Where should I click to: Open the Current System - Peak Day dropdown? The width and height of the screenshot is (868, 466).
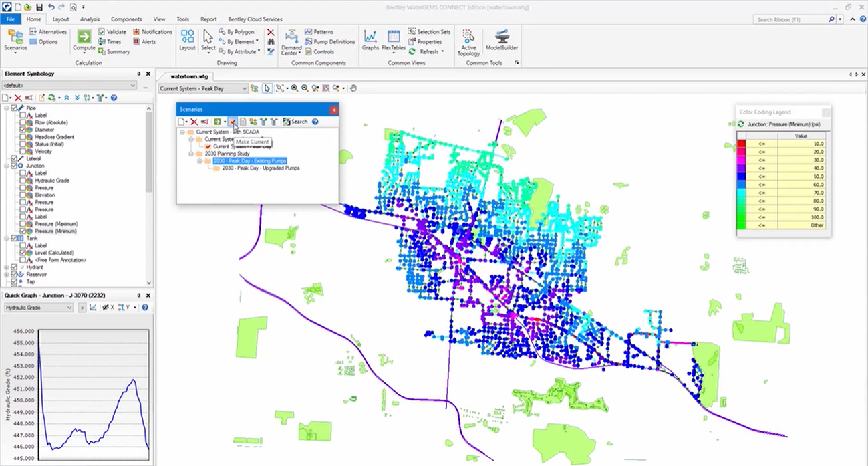[244, 88]
